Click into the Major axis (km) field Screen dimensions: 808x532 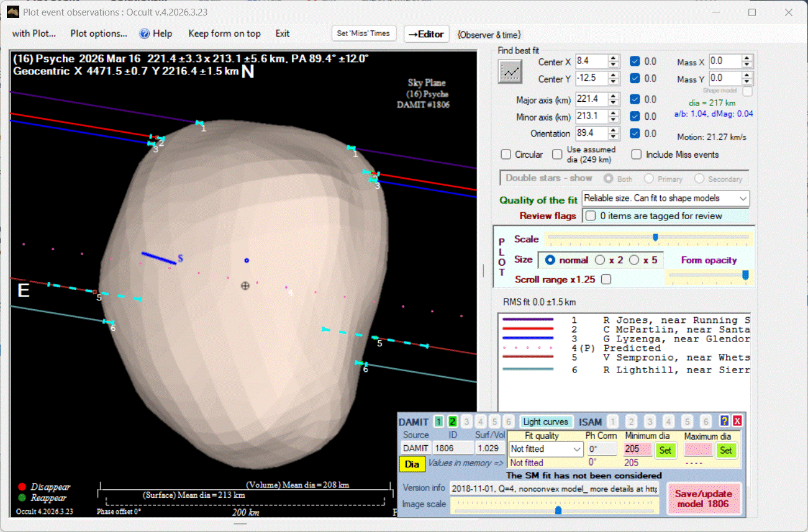tap(591, 99)
